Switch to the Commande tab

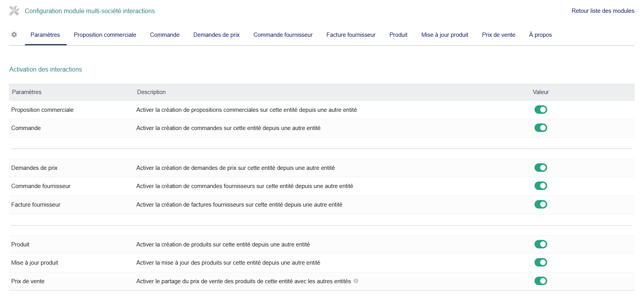pyautogui.click(x=165, y=35)
